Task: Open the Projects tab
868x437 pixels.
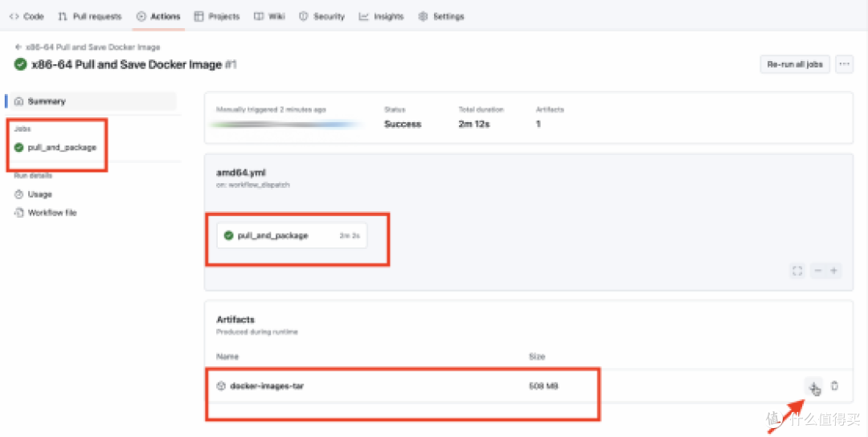Action: [x=217, y=17]
